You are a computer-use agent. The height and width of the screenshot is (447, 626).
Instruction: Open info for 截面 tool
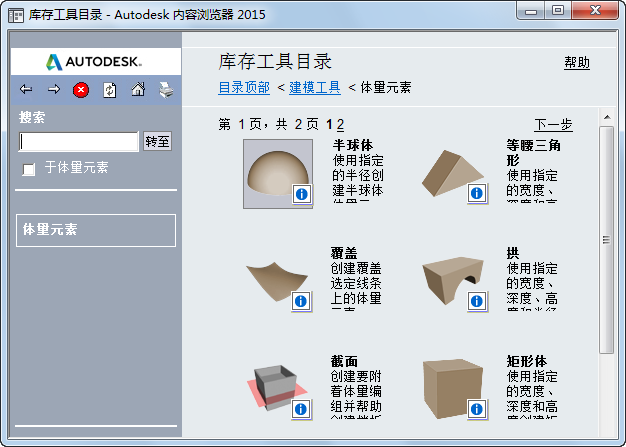[301, 409]
